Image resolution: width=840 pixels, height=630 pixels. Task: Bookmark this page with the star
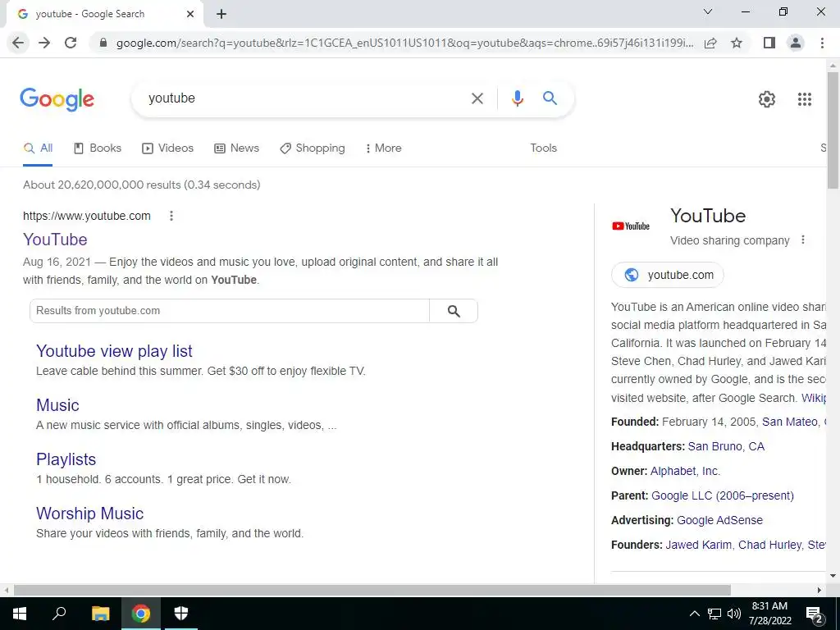(737, 43)
